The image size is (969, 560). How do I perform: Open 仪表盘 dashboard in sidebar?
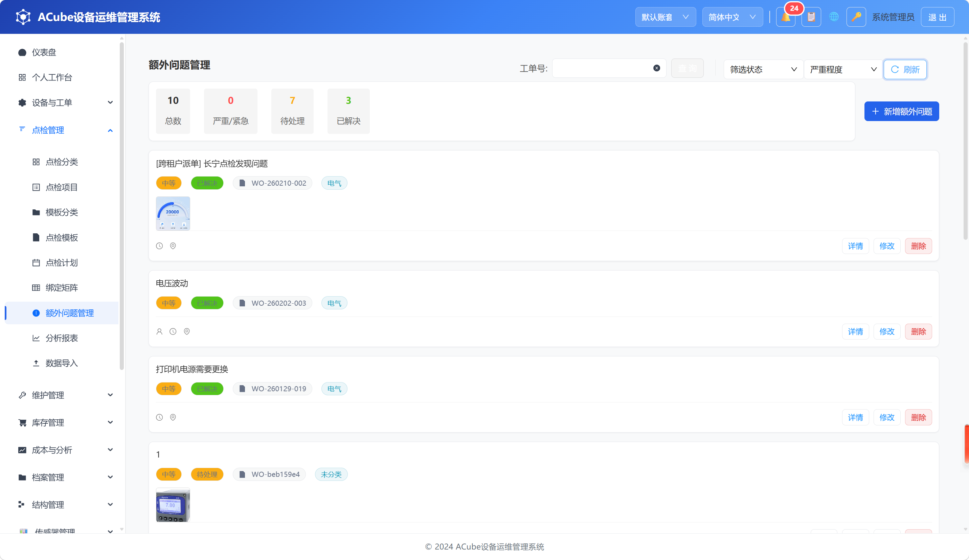[x=62, y=52]
